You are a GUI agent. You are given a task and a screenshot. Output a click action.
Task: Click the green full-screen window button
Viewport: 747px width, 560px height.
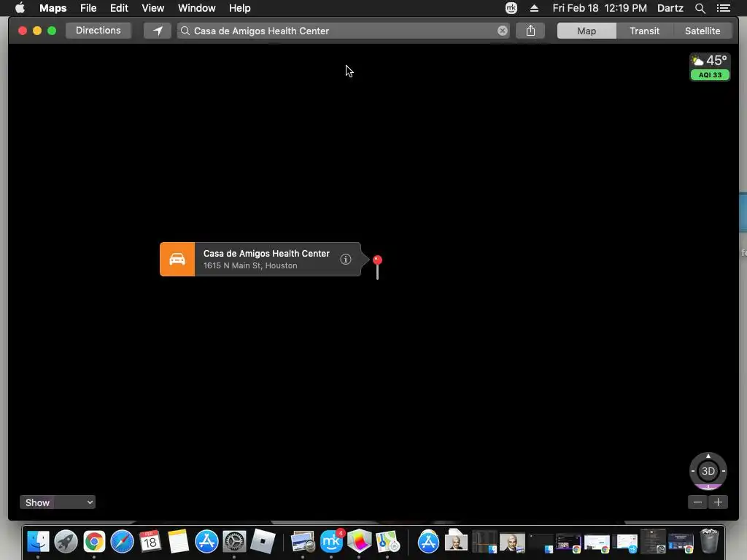(x=52, y=31)
